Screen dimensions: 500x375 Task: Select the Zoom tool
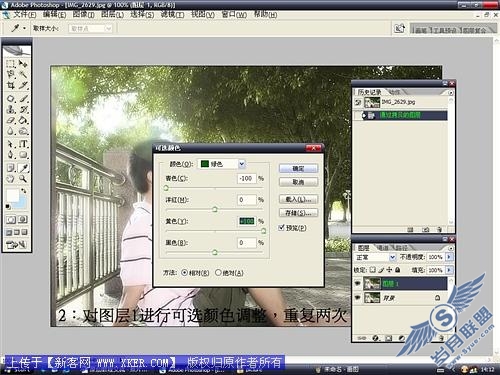(x=23, y=179)
